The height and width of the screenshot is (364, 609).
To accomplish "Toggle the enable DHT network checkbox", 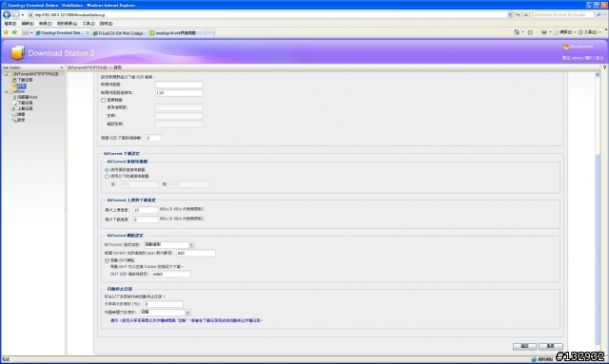I will pyautogui.click(x=107, y=260).
